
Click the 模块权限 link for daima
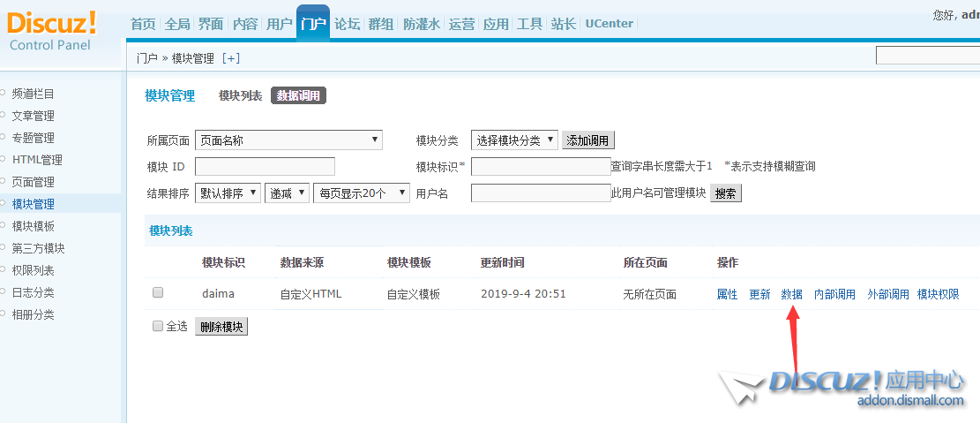coord(938,294)
